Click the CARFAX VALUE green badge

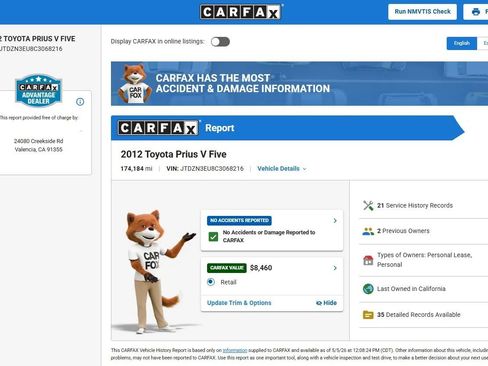pyautogui.click(x=227, y=268)
